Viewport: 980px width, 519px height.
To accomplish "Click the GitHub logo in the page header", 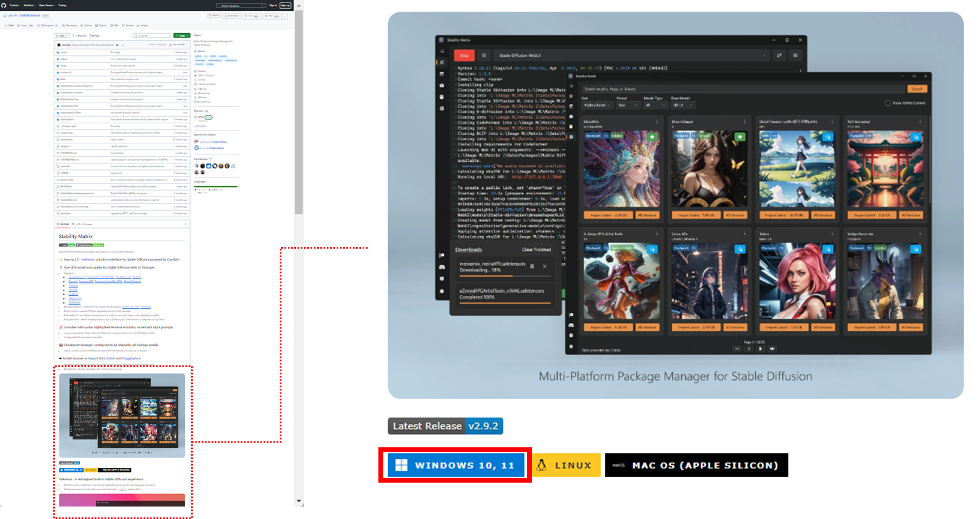I will point(4,5).
